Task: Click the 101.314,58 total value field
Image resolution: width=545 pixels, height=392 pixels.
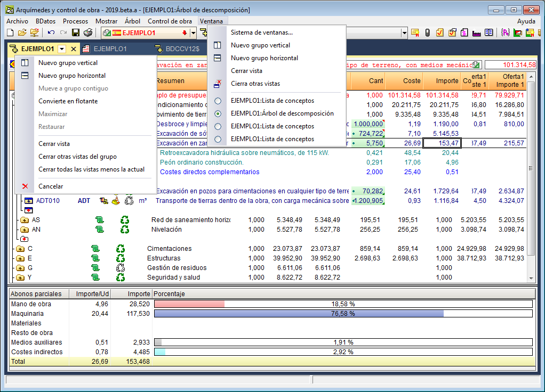Action: point(510,65)
